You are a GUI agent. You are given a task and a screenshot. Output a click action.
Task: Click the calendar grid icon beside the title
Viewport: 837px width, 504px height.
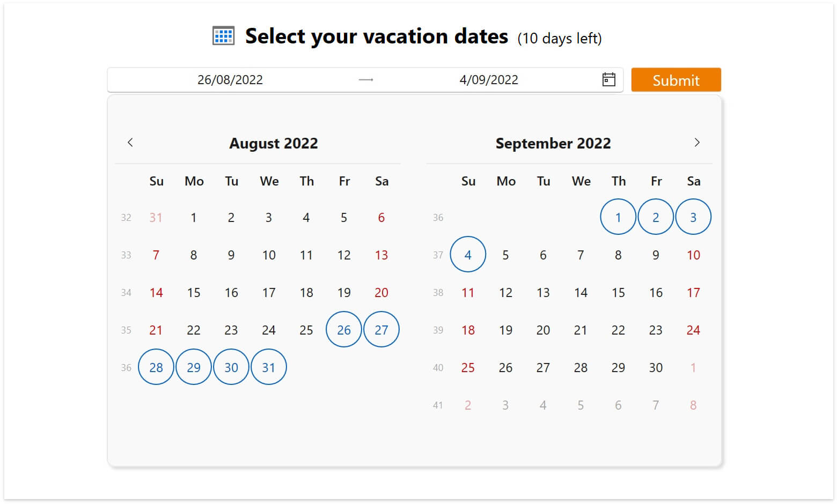(x=223, y=36)
